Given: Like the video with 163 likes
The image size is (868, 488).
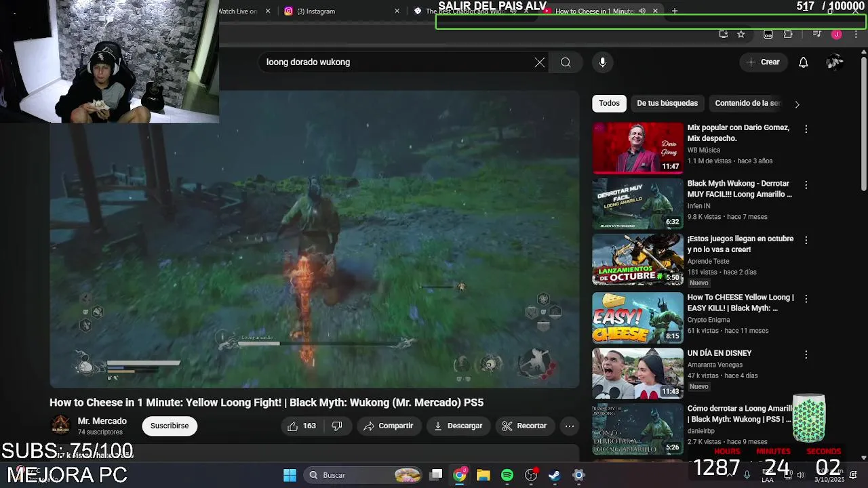Looking at the screenshot, I should pos(302,426).
